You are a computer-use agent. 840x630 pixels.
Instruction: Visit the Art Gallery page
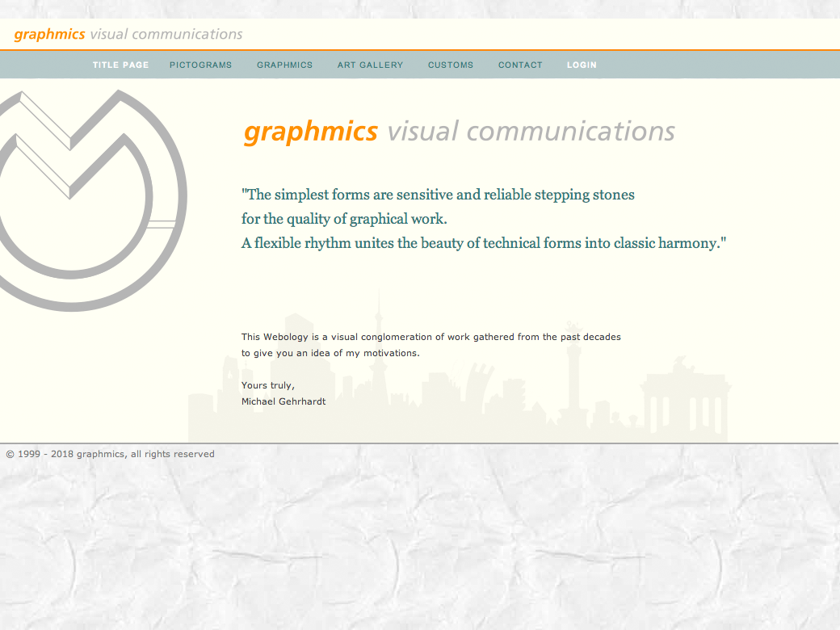click(370, 65)
